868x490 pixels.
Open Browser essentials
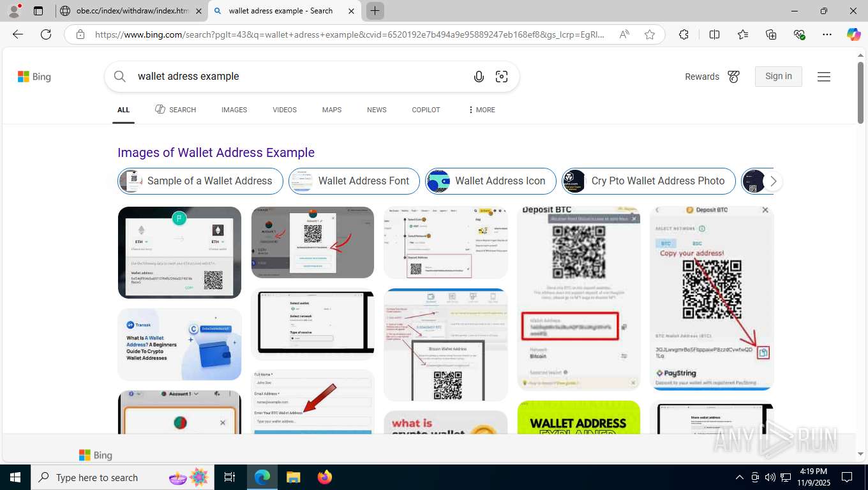[799, 34]
